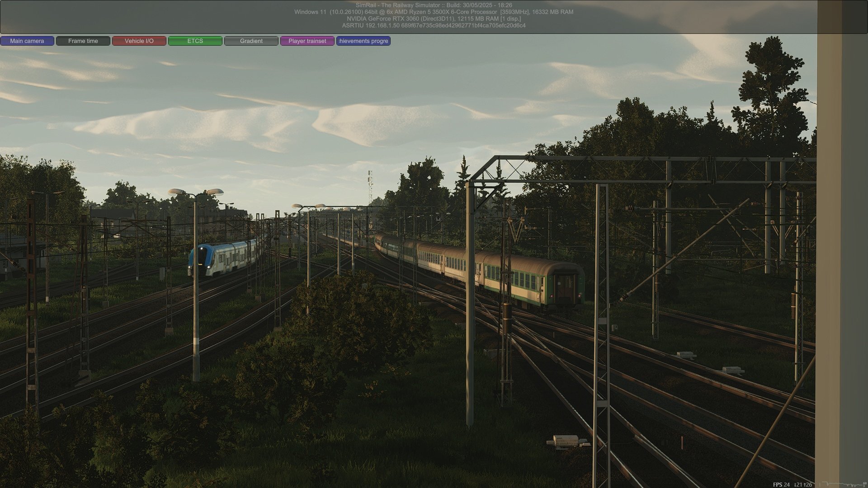Click the Windows 11 system info line

coord(434,12)
